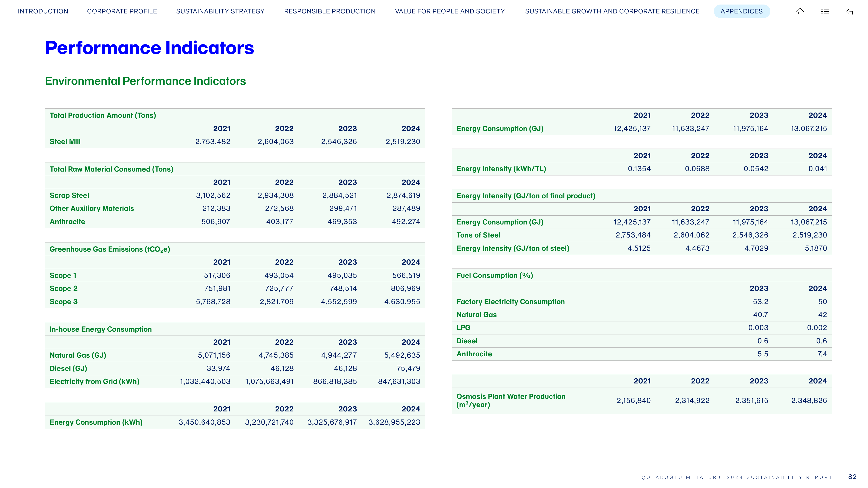
Task: Select energy intensity value 0.041
Action: [x=818, y=169]
